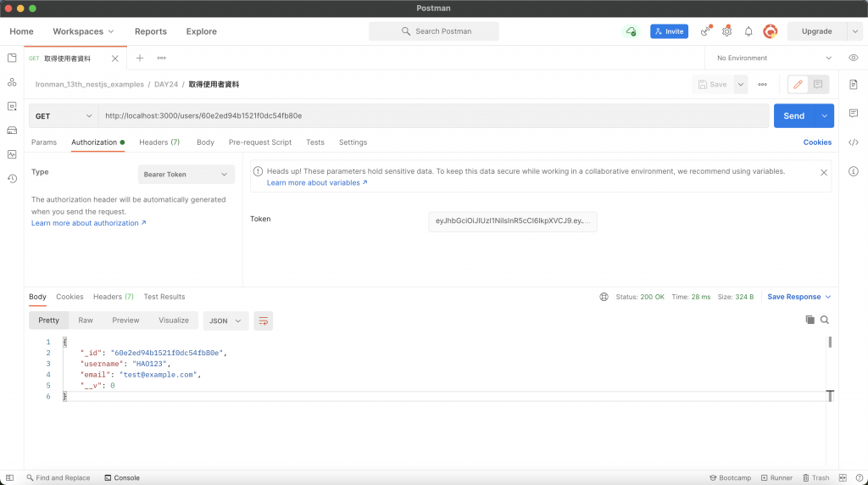Click the user avatar icon

pos(770,31)
